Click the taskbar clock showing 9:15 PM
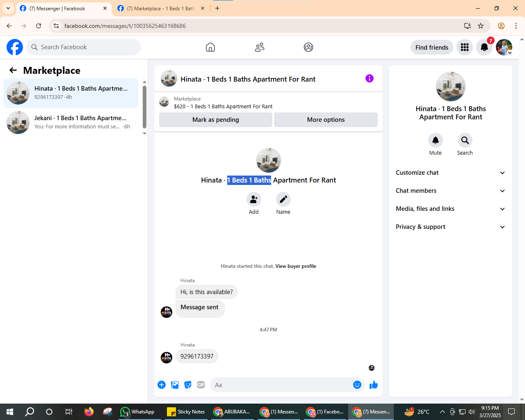Viewport: 525px width, 420px height. tap(490, 412)
